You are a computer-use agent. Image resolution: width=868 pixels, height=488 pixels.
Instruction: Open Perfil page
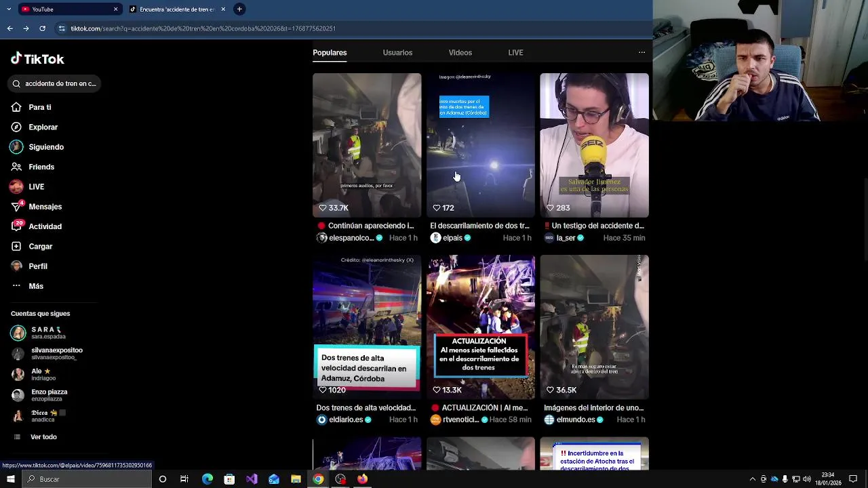point(29,266)
